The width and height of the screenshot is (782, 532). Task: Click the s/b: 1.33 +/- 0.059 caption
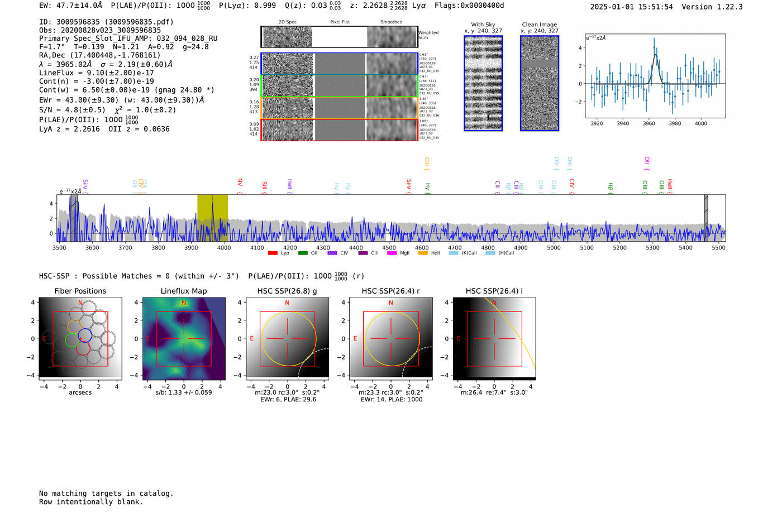coord(184,392)
